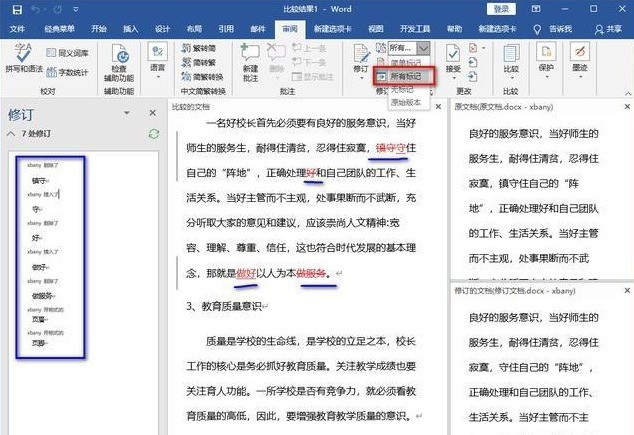Close the 修订 revisions pane
Screen dimensions: 634x435
(152, 113)
